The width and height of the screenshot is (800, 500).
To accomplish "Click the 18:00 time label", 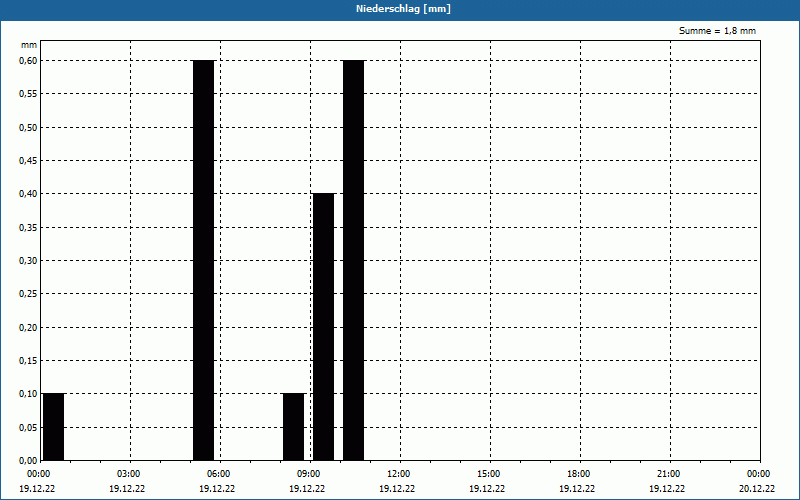I will coord(580,474).
